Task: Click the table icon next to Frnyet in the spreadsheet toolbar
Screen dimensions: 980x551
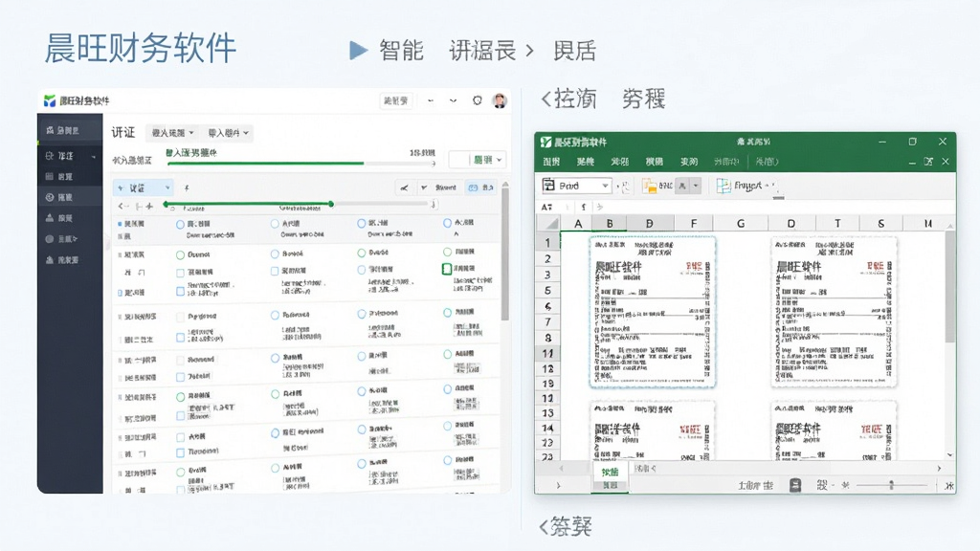Action: click(x=724, y=186)
